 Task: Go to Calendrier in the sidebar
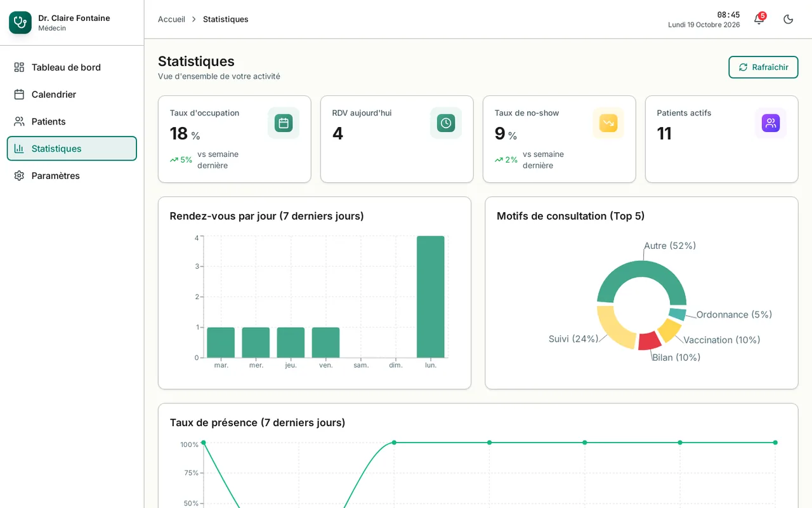coord(72,95)
